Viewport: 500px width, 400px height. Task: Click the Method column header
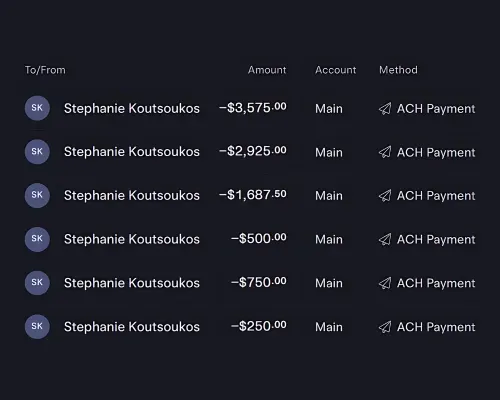[x=398, y=70]
